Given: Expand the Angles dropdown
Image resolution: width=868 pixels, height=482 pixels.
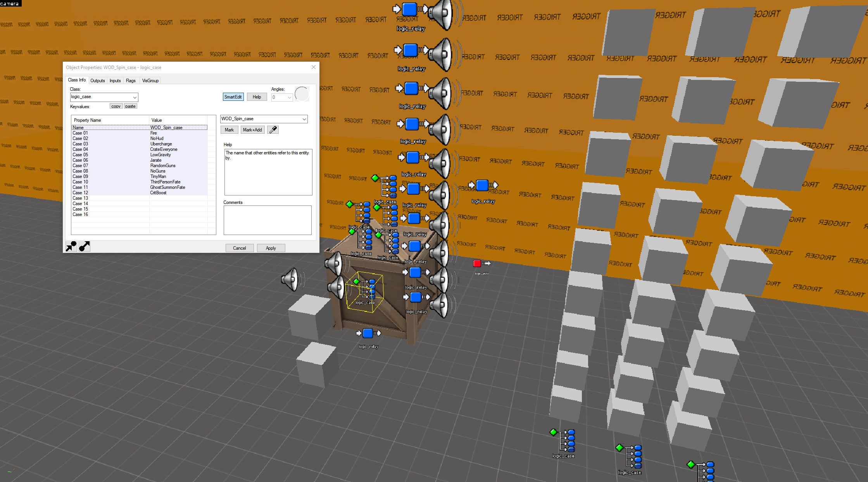Looking at the screenshot, I should [x=289, y=97].
